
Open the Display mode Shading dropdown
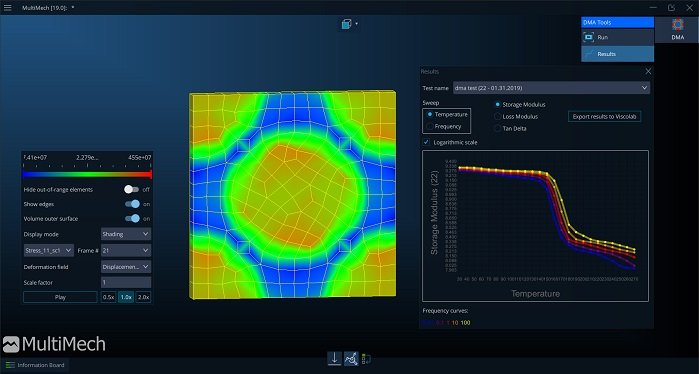pos(126,234)
